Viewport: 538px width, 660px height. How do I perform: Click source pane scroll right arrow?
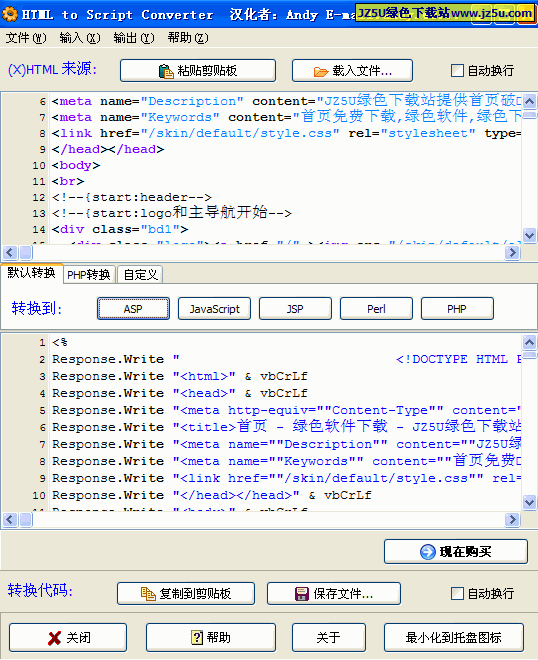512,253
